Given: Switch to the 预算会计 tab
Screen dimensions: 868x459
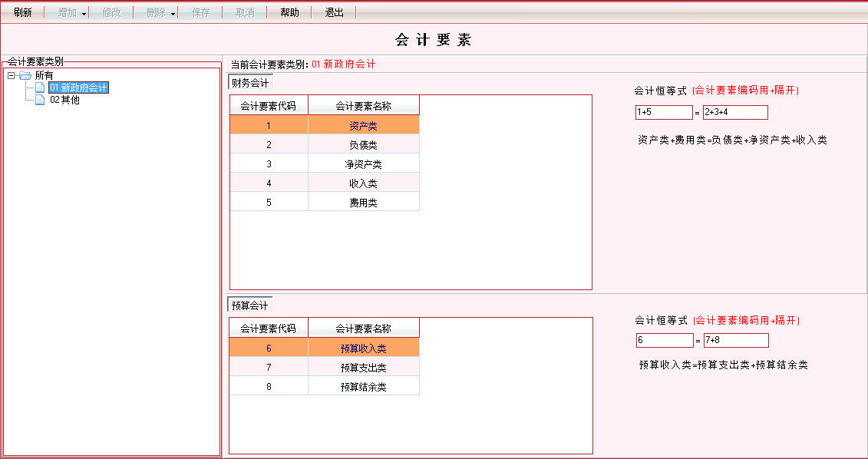Looking at the screenshot, I should click(250, 305).
